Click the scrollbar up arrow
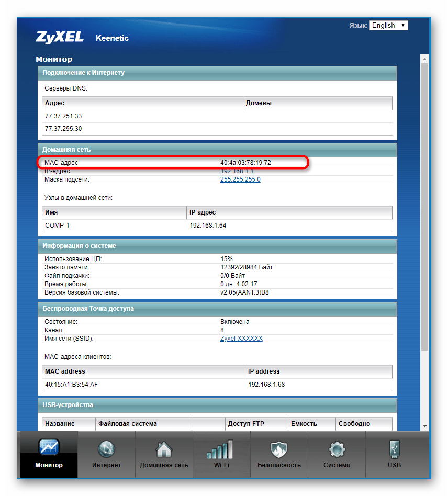The height and width of the screenshot is (496, 448). 425,58
